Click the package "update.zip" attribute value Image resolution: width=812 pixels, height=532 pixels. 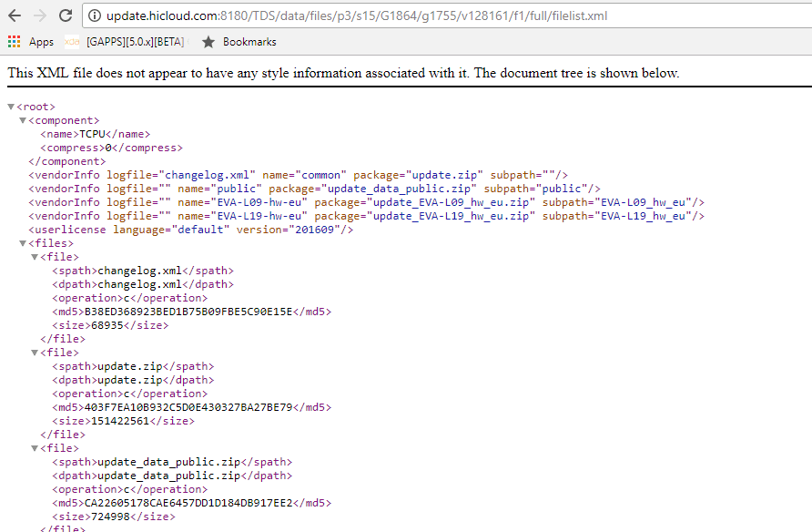pos(444,175)
